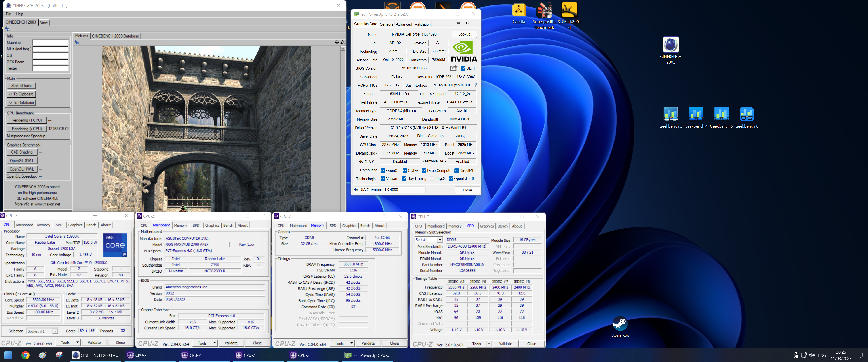Switch to Bench tab in CPU-Z SPD window
This screenshot has height=362, width=868.
click(502, 226)
